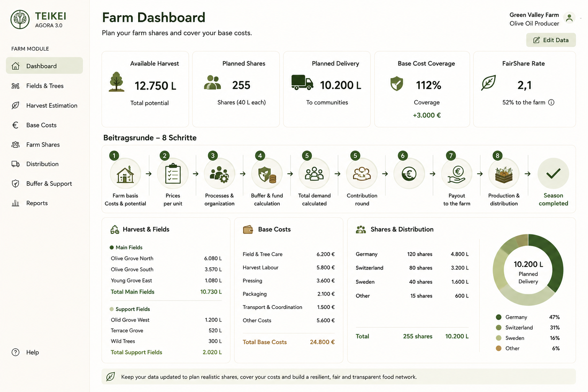Image resolution: width=588 pixels, height=392 pixels.
Task: Click the Reports bar chart icon in sidebar
Action: pyautogui.click(x=15, y=203)
